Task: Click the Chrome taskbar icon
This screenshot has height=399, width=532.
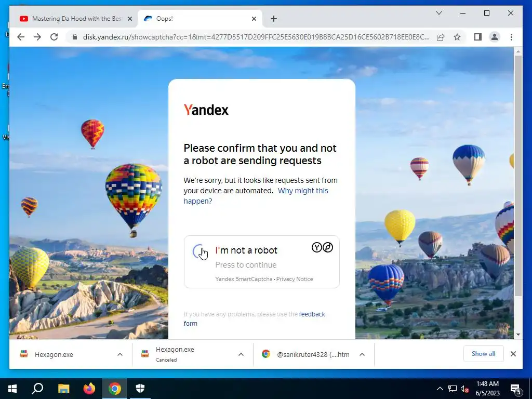Action: click(x=115, y=389)
